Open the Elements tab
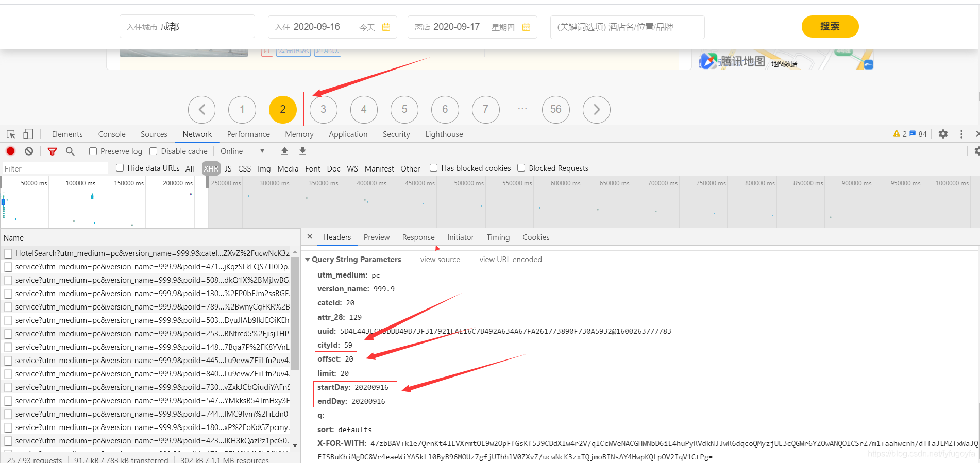The height and width of the screenshot is (463, 980). [x=67, y=134]
